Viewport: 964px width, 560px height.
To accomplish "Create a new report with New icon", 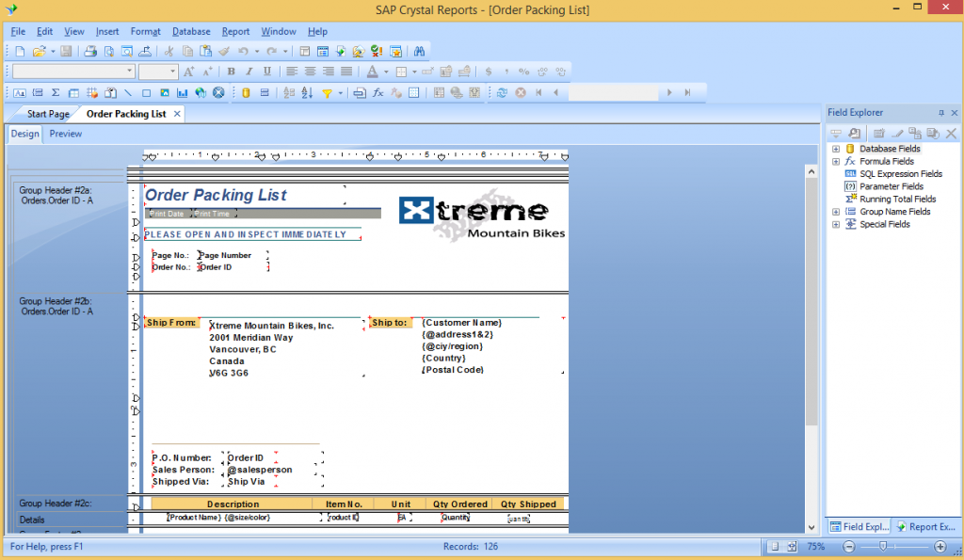I will (21, 52).
